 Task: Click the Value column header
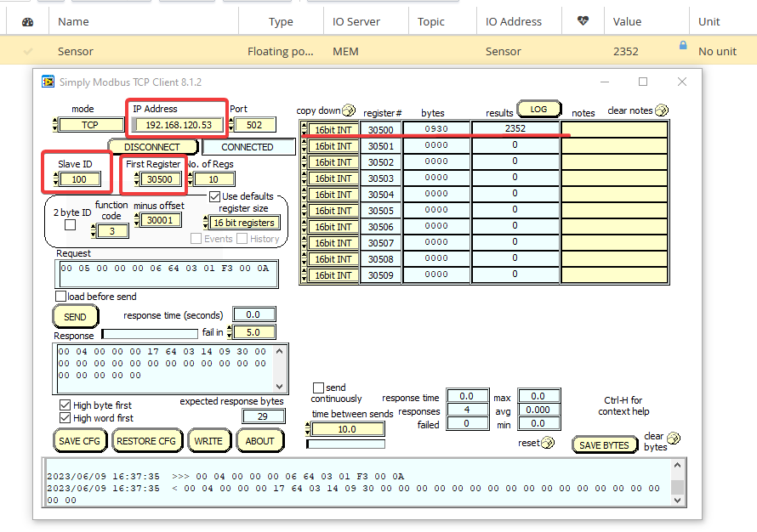point(627,22)
